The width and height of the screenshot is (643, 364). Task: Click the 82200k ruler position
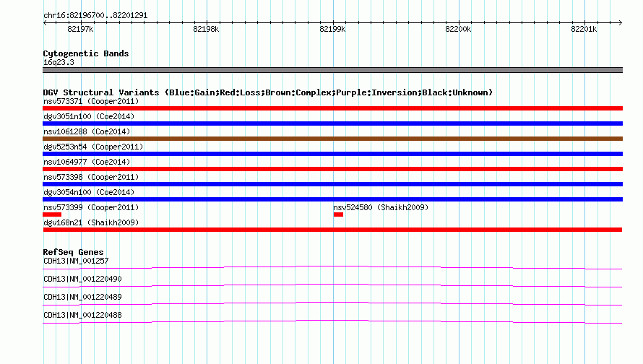point(458,29)
